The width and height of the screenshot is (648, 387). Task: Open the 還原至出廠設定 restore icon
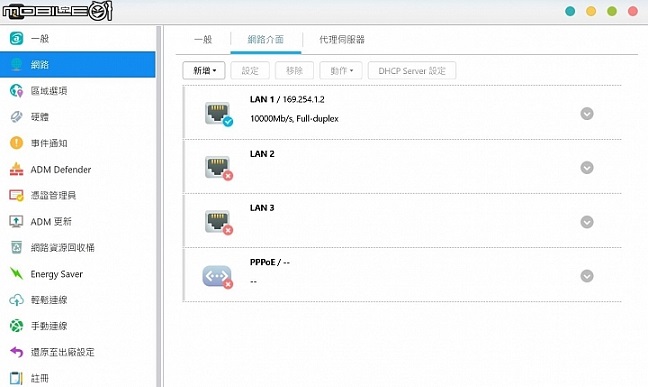point(17,352)
